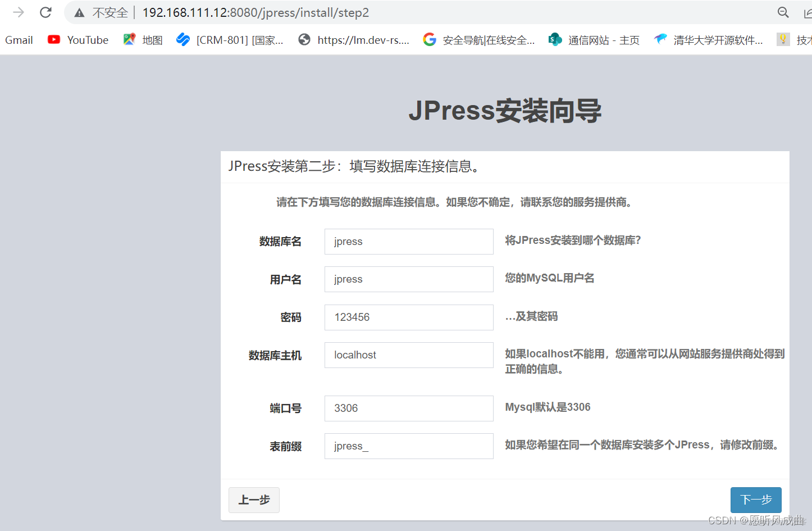Click the address bar URL
Screen dimensions: 812x531
coord(256,12)
